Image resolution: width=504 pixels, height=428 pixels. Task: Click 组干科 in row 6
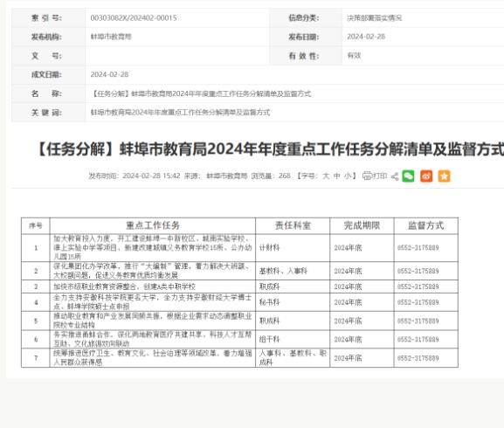pos(269,339)
